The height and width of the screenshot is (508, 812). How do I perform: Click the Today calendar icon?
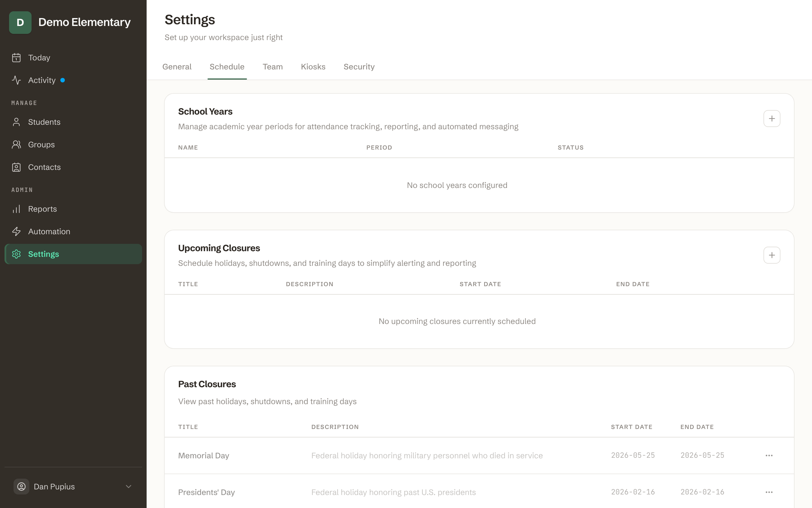click(x=16, y=58)
